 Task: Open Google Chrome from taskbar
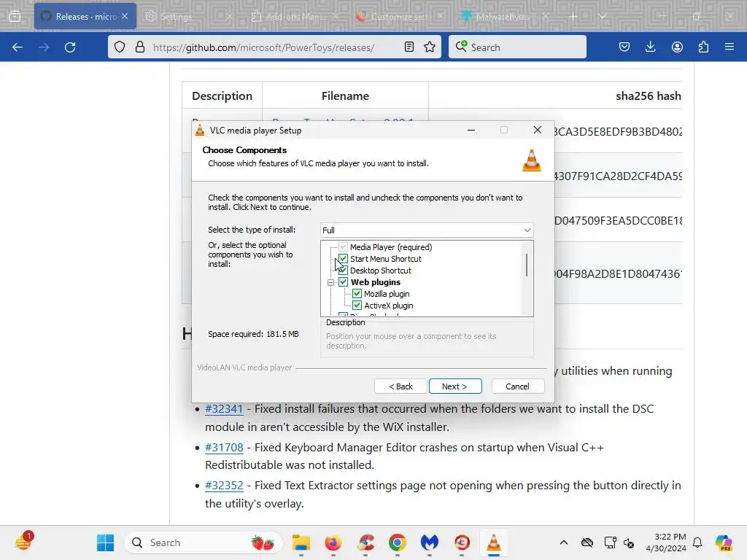[398, 542]
